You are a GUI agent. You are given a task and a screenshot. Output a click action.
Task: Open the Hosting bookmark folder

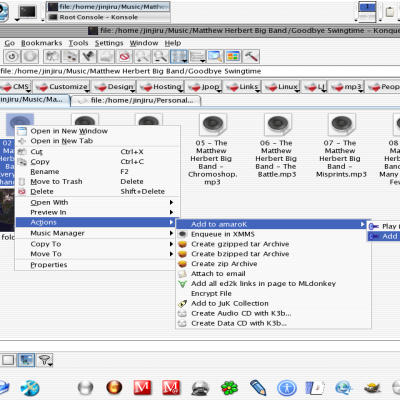pos(161,87)
